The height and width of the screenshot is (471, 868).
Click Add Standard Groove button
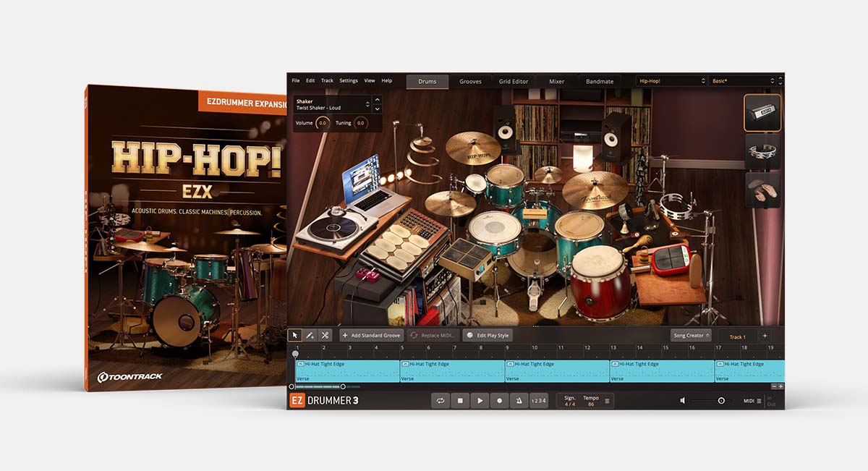372,336
